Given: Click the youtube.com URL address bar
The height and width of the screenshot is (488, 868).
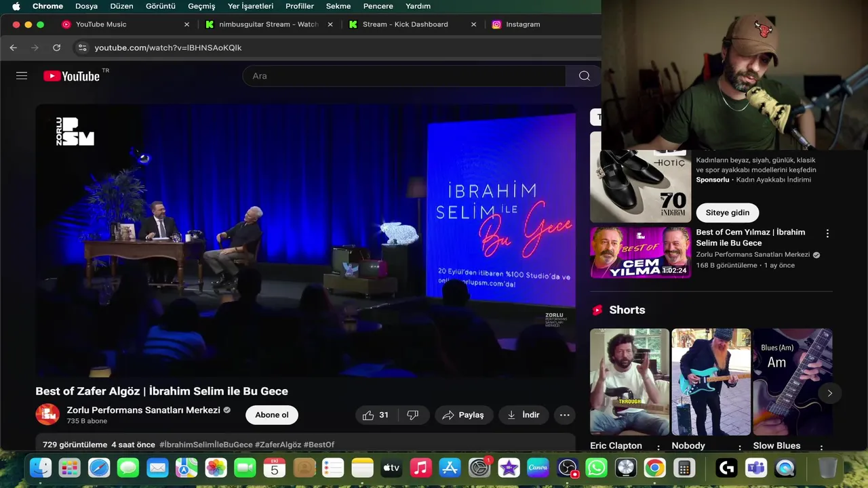Looking at the screenshot, I should (x=168, y=47).
